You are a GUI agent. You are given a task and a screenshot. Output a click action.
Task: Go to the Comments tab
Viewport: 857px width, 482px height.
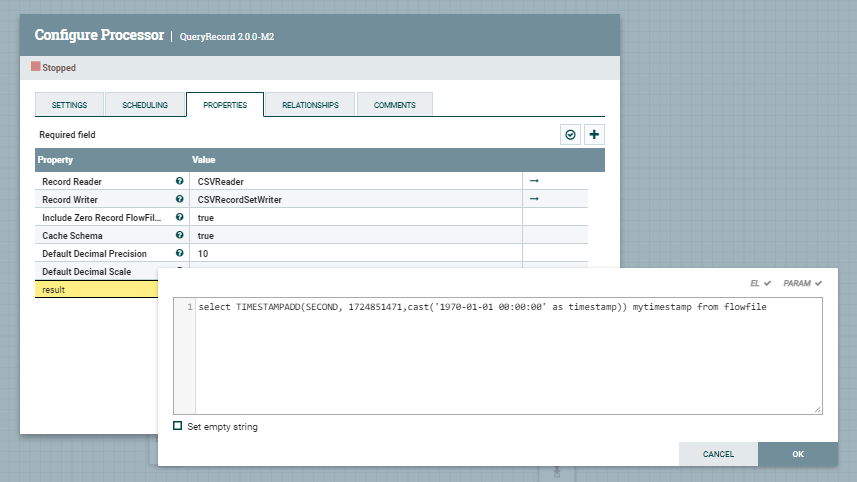pyautogui.click(x=395, y=105)
